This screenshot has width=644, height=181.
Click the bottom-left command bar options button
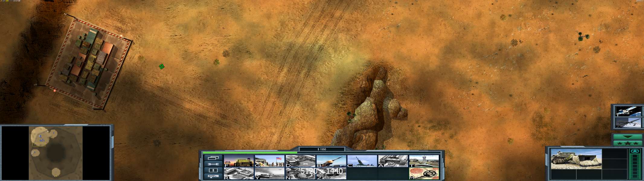click(213, 176)
